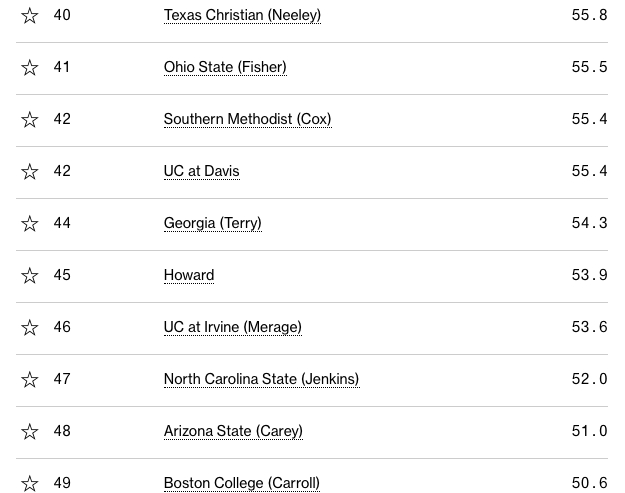The height and width of the screenshot is (493, 625).
Task: Visit the Southern Methodist (Cox) page
Action: 247,120
